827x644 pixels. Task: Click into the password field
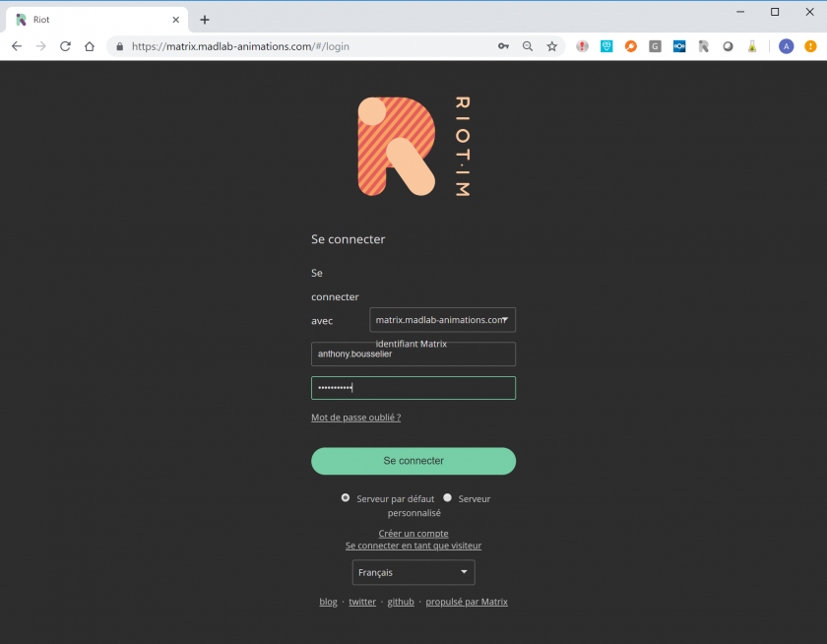413,388
